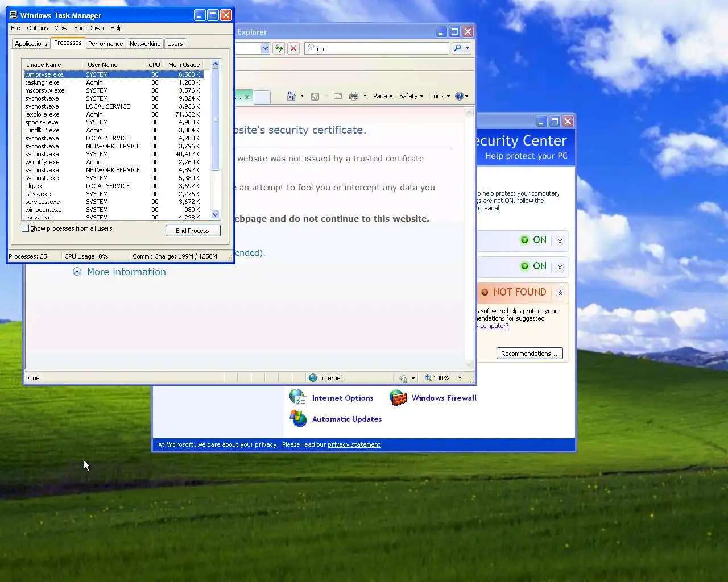The width and height of the screenshot is (728, 582).
Task: Open the zoom level dropdown arrow
Action: point(460,378)
